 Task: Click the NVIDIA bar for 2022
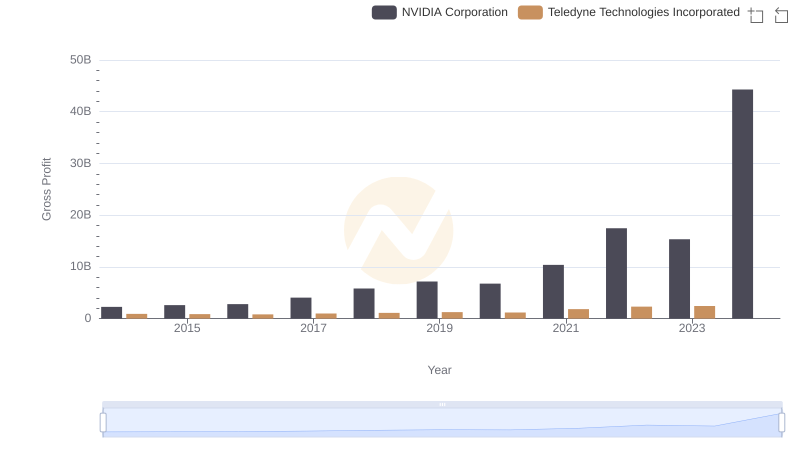(x=616, y=273)
